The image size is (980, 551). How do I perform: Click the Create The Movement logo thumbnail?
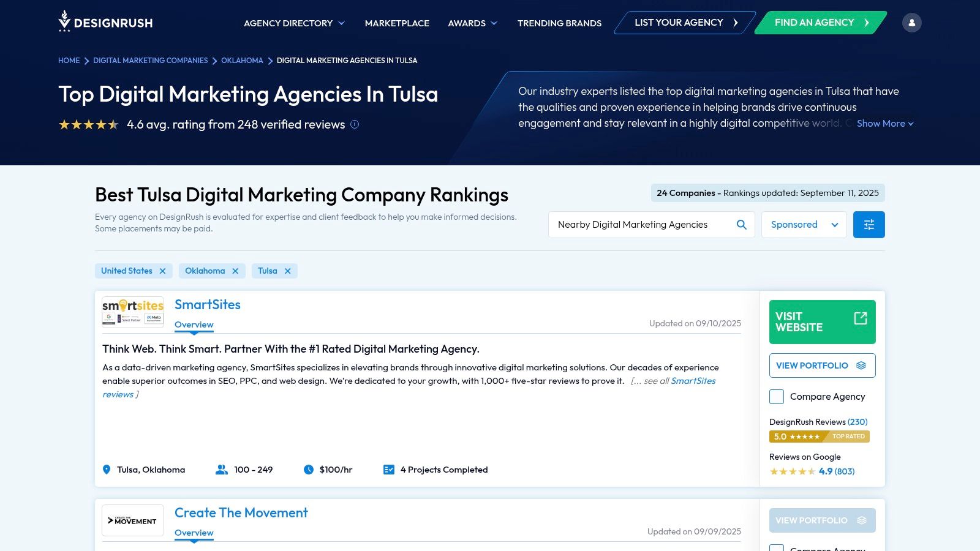[133, 520]
